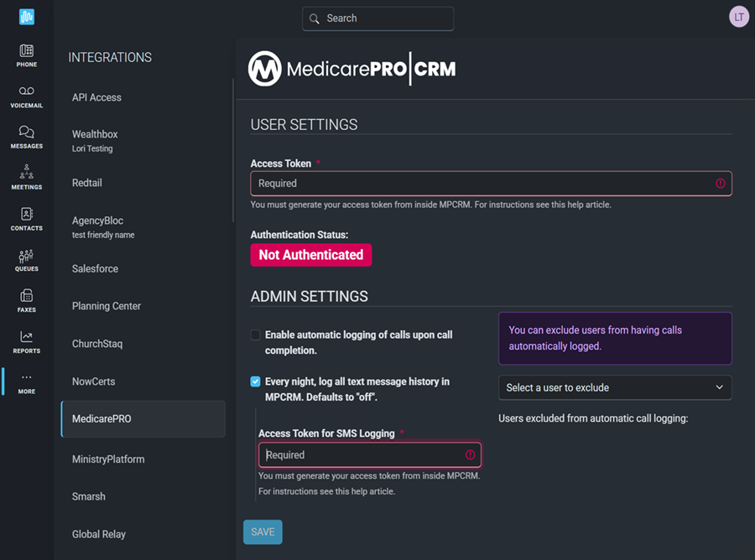This screenshot has width=755, height=560.
Task: Open the Faxes sidebar icon
Action: [x=27, y=297]
